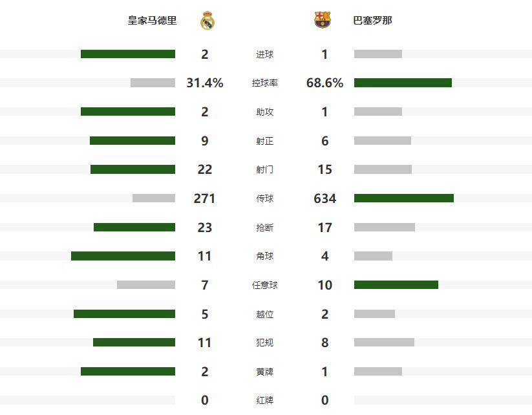Click Real Madrid's green 进球 bar

(128, 54)
